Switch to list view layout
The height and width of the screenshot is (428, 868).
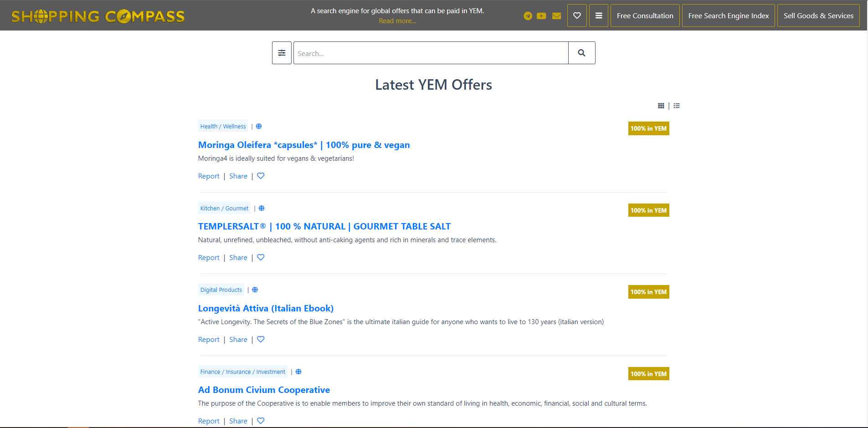pos(677,106)
